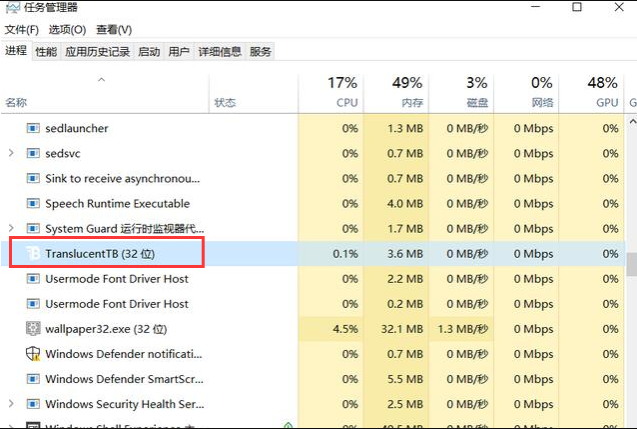Click the 4.5% CPU value of wallpaper32.exe
This screenshot has height=429, width=637.
pyautogui.click(x=345, y=329)
